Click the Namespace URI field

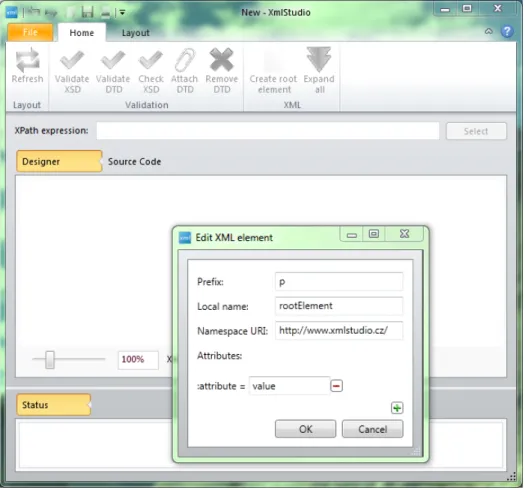pyautogui.click(x=340, y=331)
